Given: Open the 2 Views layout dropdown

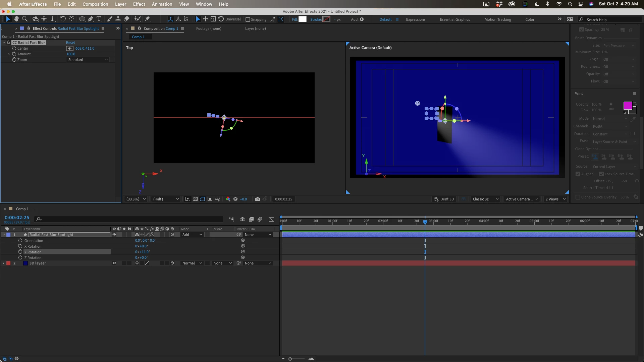Looking at the screenshot, I should (555, 199).
